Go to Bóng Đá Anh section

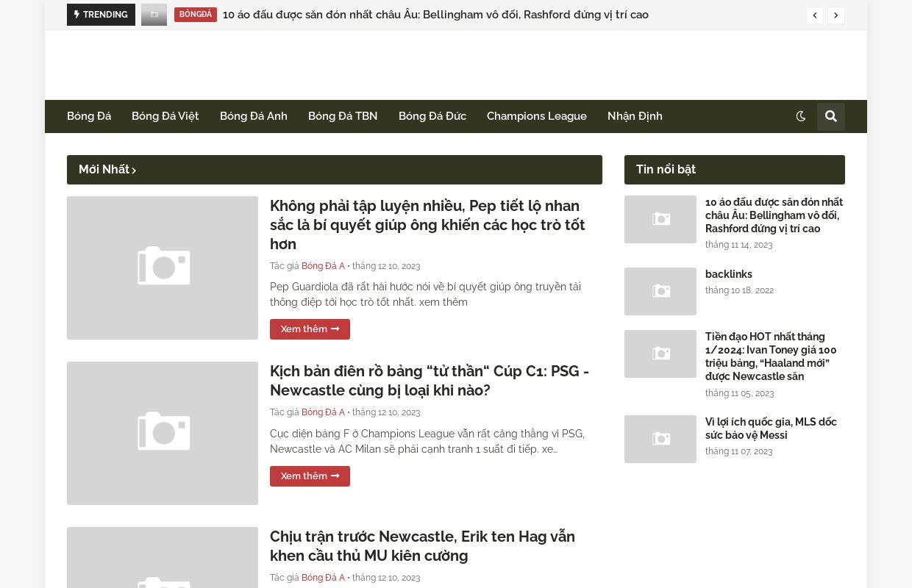click(x=254, y=116)
